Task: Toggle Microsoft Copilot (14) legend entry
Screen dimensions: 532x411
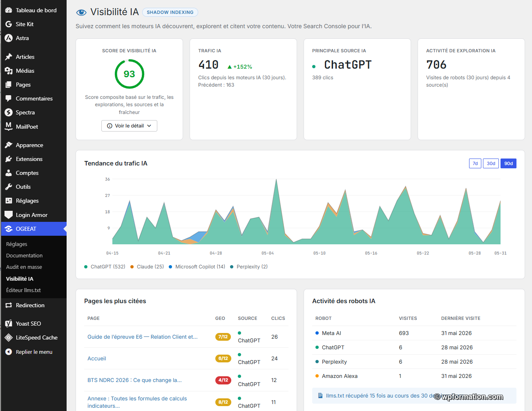Action: pyautogui.click(x=197, y=267)
